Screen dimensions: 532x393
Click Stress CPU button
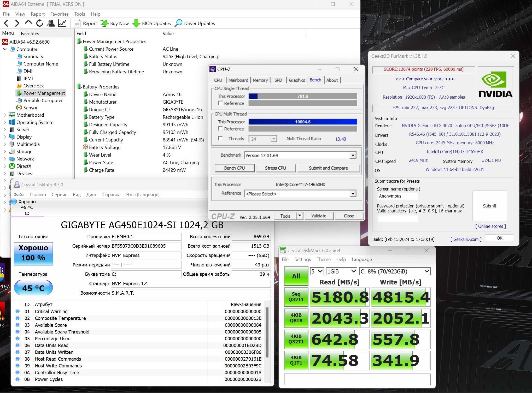click(x=276, y=168)
